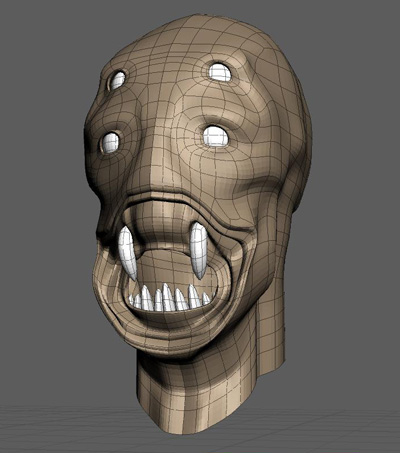
Task: Select the lower-right eye of the head model
Action: 216,136
